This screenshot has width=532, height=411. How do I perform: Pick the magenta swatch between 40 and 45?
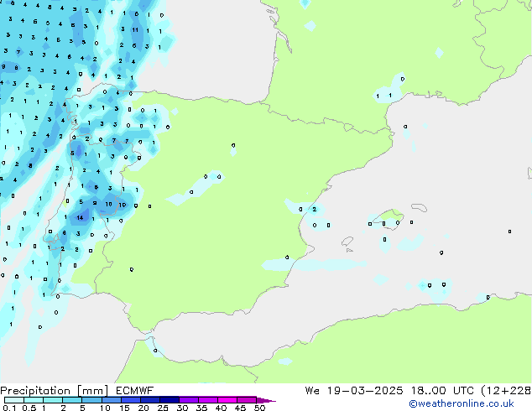230,400
